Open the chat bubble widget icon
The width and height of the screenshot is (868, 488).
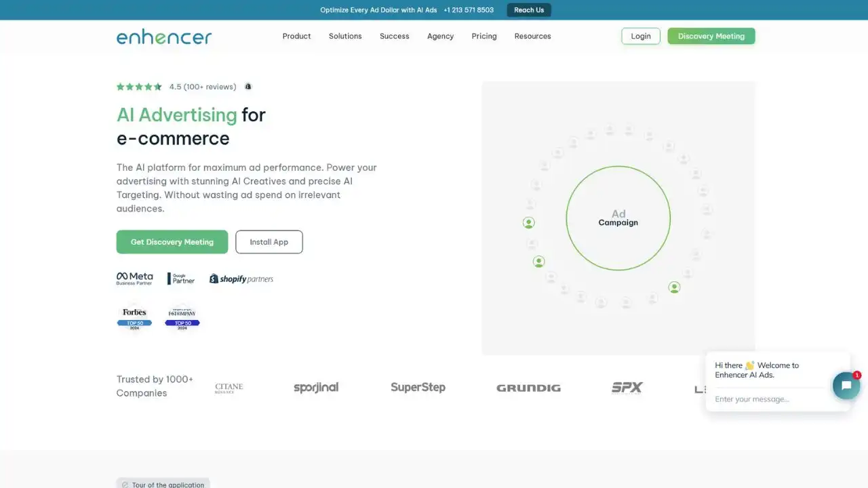[x=846, y=386]
